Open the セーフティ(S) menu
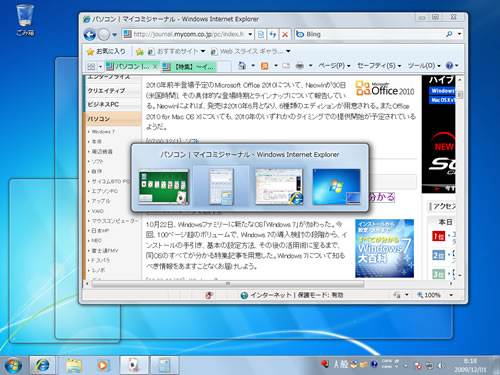Viewport: 500px width, 375px height. (x=379, y=66)
